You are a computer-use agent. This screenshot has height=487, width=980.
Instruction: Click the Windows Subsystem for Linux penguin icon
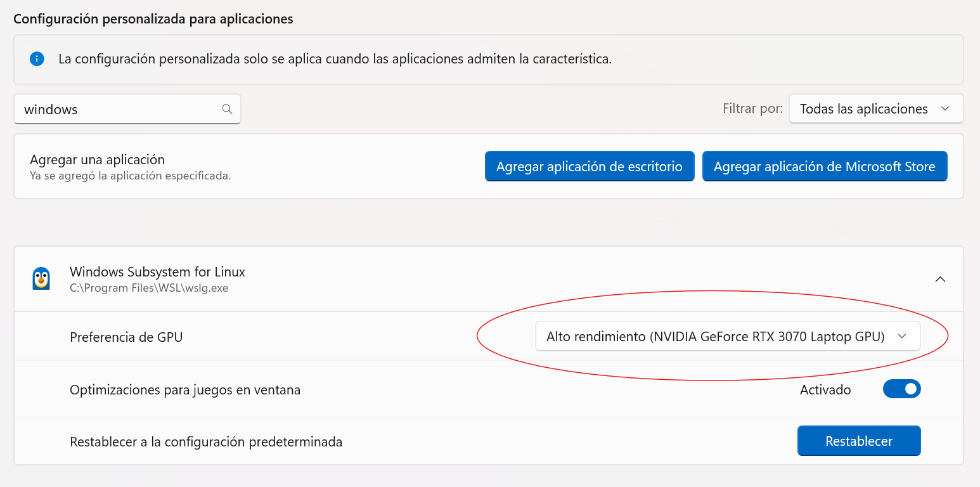coord(41,278)
